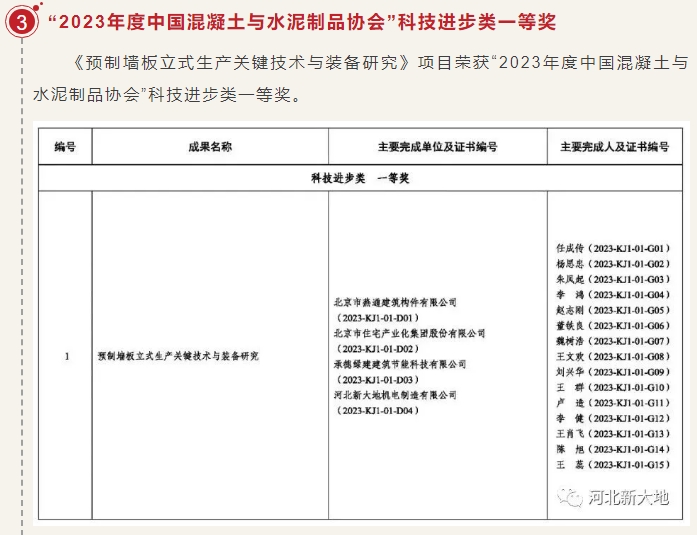Screen dimensions: 697x535
Task: Click the row ending in G08
Action: [613, 356]
